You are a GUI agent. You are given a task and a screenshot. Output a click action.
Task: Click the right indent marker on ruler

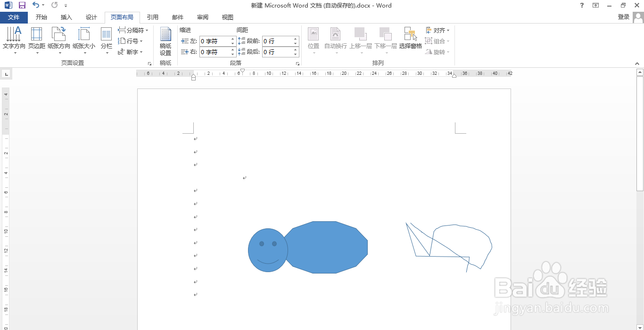coord(454,75)
